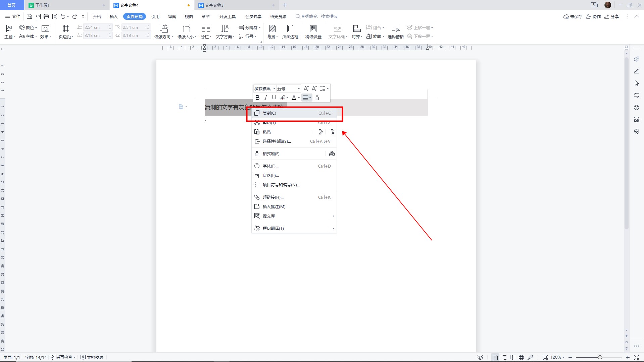Click the format painter icon in the mini toolbar

(x=317, y=98)
